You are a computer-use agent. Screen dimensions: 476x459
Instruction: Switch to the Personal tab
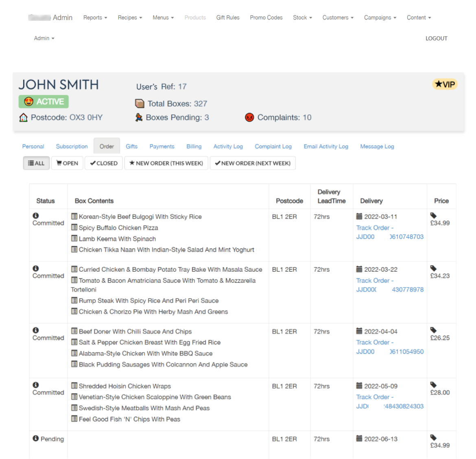coord(33,147)
